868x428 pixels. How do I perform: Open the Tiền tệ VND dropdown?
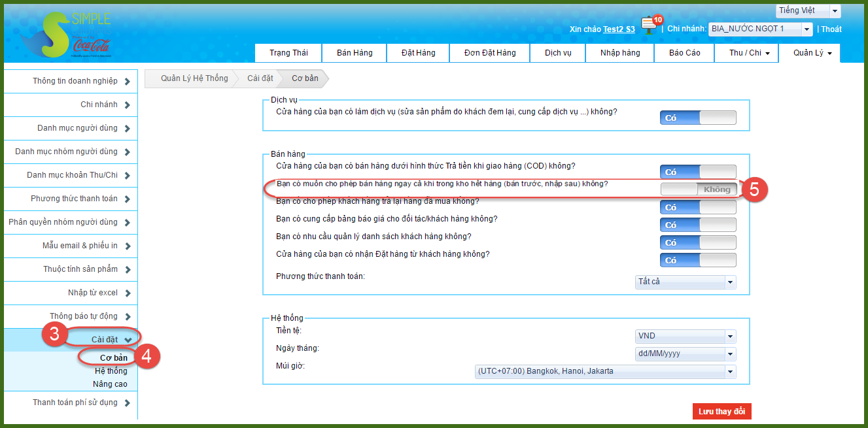(x=686, y=337)
